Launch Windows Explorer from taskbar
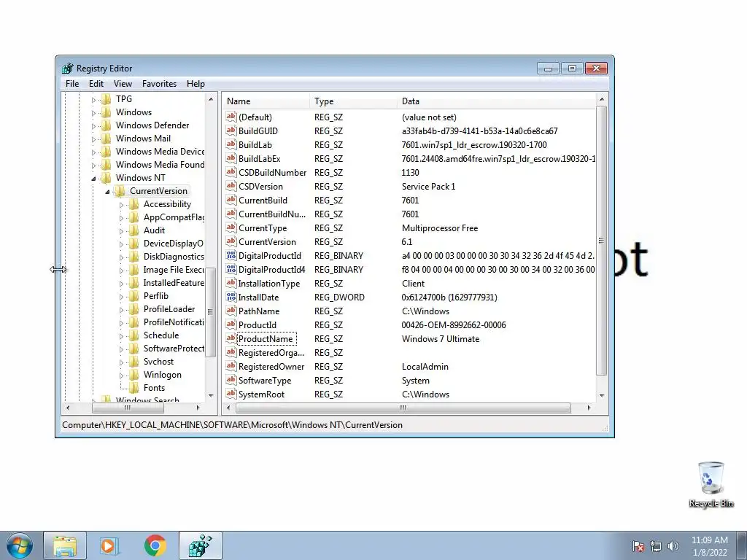This screenshot has width=747, height=560. click(x=65, y=545)
